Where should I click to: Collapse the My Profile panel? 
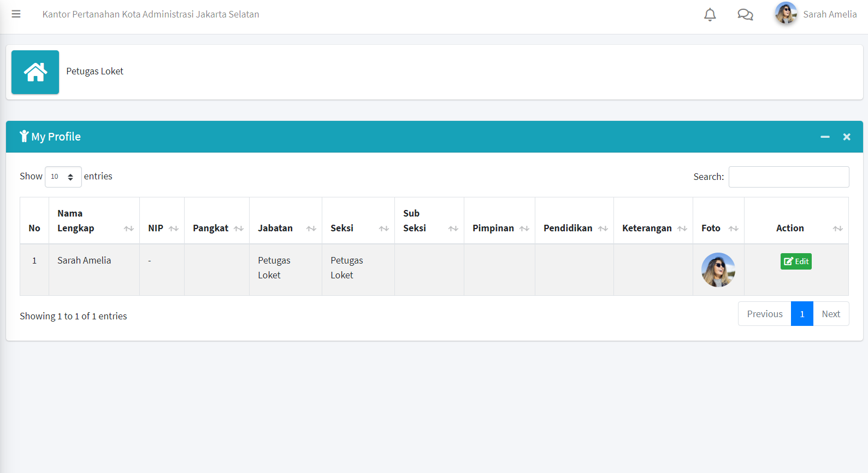pos(825,137)
